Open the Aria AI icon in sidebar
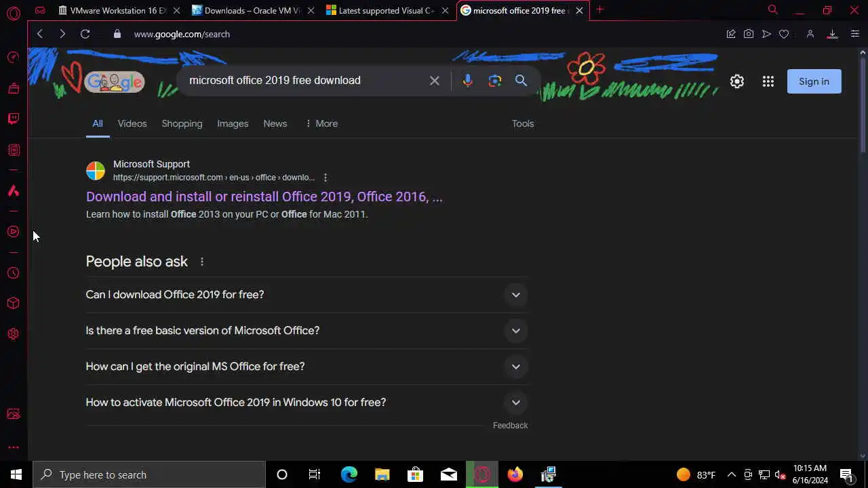 point(13,191)
